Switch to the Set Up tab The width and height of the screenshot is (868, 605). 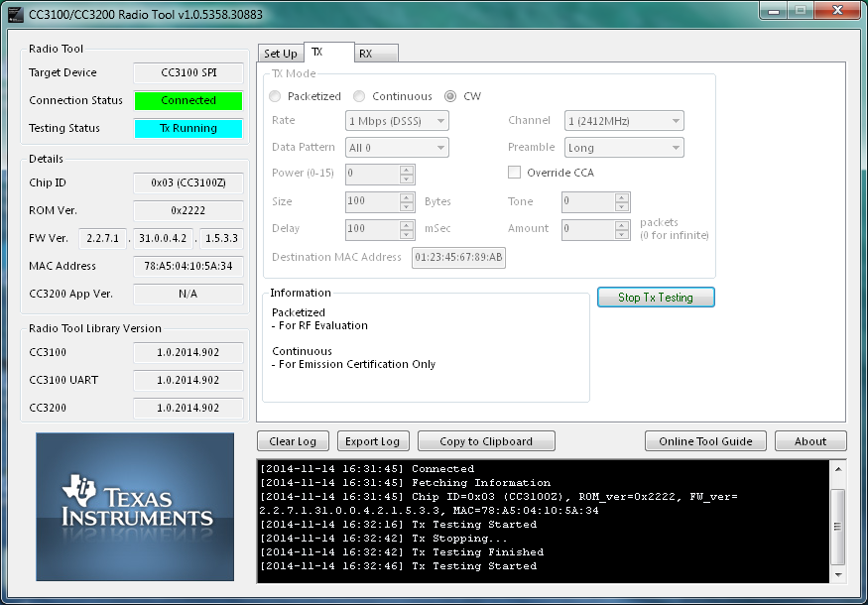(281, 54)
